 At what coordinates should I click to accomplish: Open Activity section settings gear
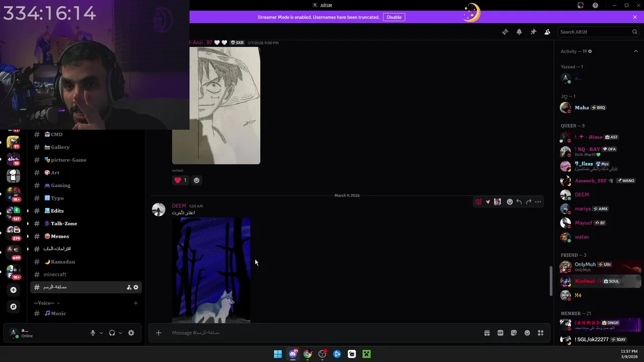pyautogui.click(x=590, y=51)
